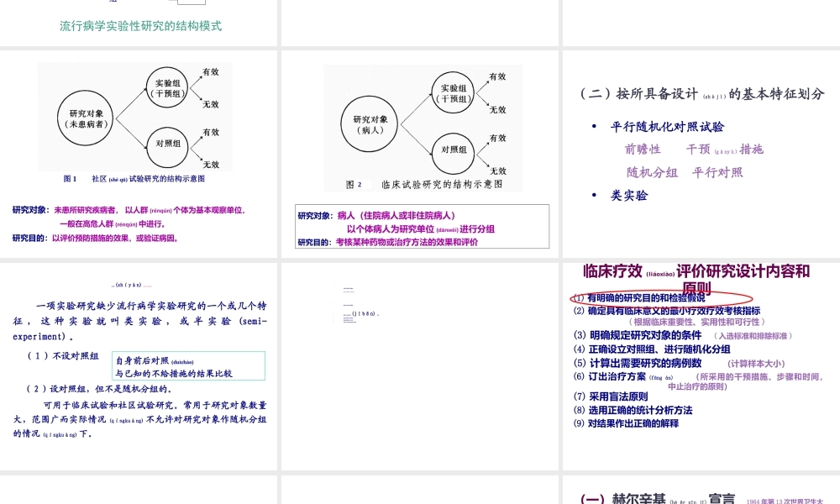Viewport: 840px width, 504px height.
Task: Click the 实验组(干预组) circle in Figure 1
Action: [x=165, y=89]
